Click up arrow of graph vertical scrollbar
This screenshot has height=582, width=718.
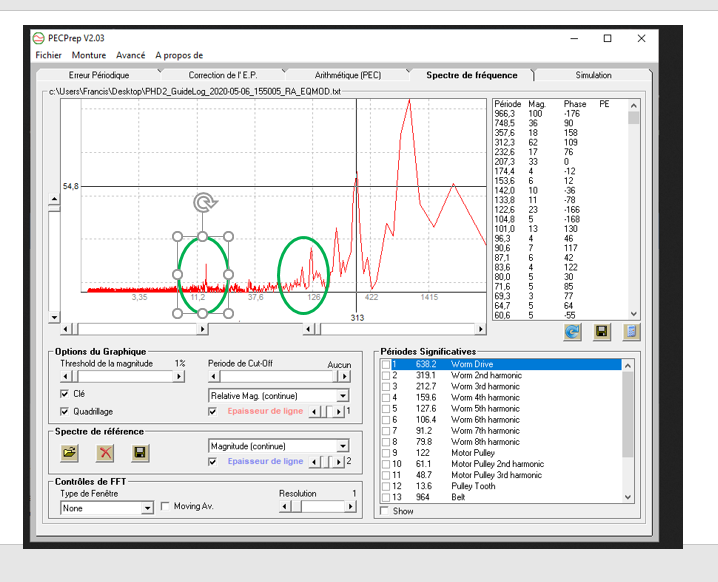[x=54, y=199]
